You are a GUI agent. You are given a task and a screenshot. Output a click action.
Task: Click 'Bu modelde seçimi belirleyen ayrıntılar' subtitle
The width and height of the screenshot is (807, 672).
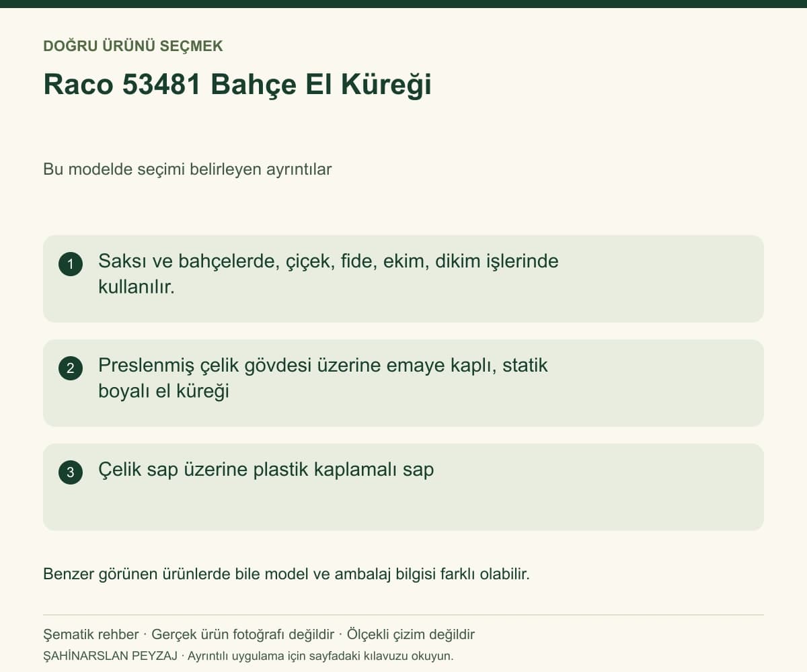point(188,169)
